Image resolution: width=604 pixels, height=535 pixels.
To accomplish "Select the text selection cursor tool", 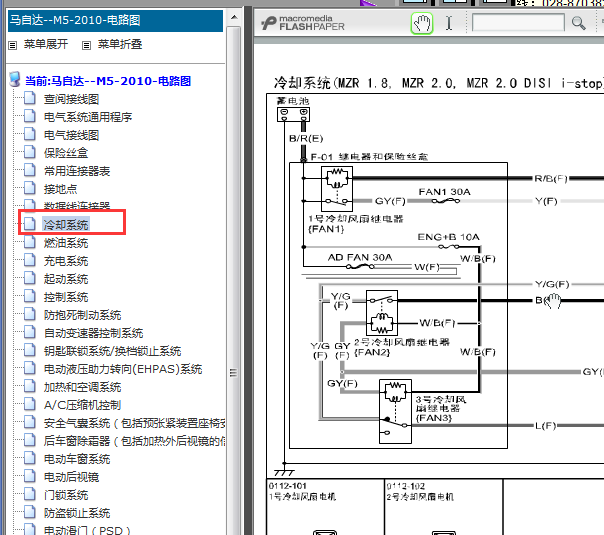I will pyautogui.click(x=449, y=23).
